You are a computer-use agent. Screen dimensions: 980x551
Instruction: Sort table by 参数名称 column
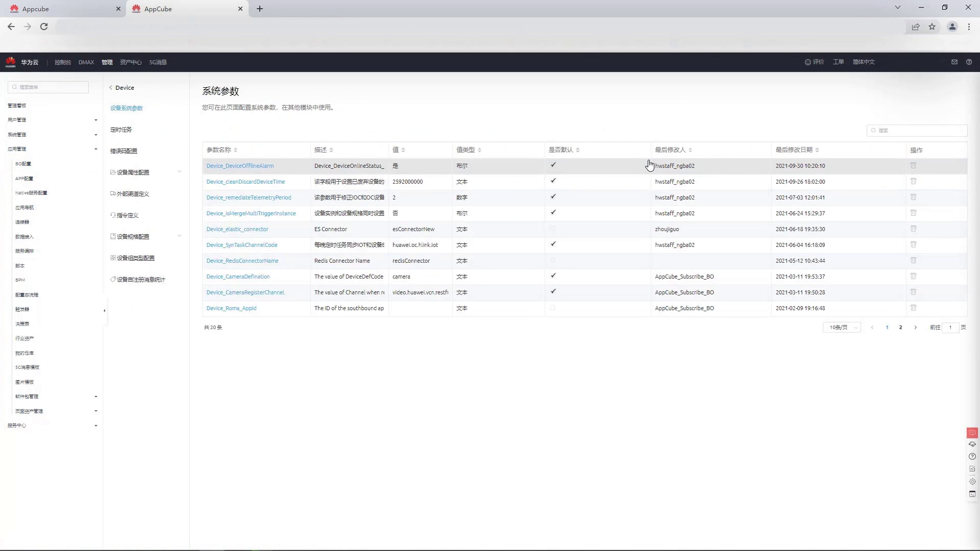point(235,150)
